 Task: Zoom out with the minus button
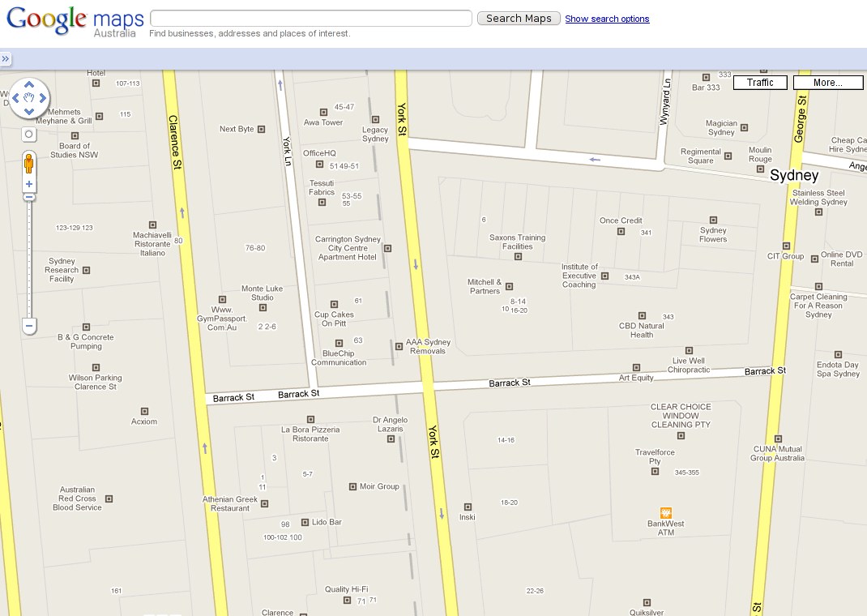(x=28, y=327)
